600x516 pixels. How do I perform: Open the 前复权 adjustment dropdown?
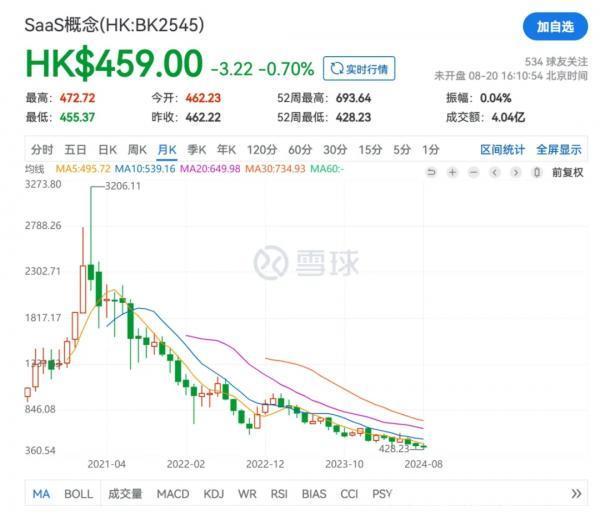click(566, 172)
